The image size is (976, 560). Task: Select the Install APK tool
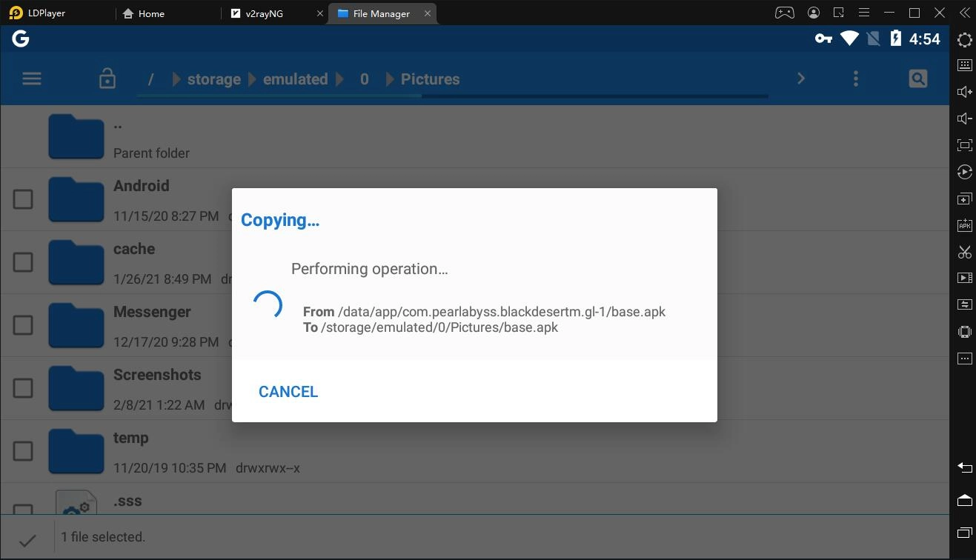click(x=964, y=225)
